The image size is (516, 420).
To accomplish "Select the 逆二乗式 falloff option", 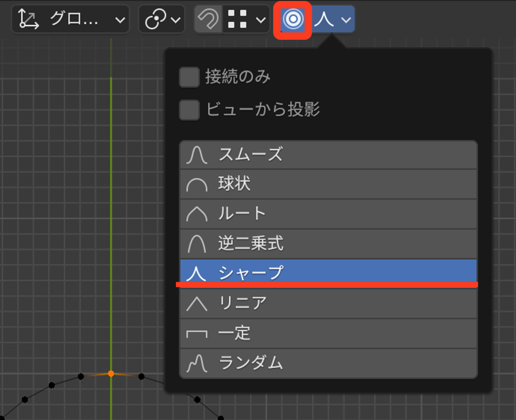I will coord(328,244).
